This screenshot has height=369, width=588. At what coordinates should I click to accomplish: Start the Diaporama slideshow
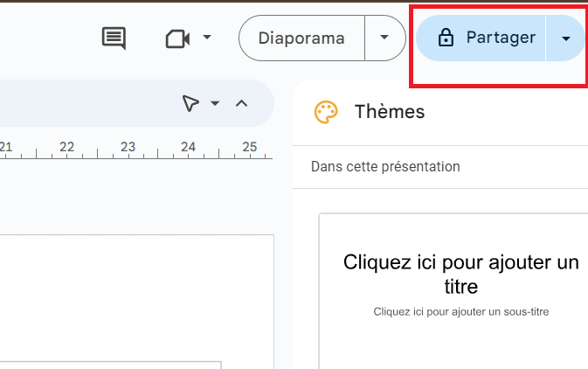click(x=301, y=38)
